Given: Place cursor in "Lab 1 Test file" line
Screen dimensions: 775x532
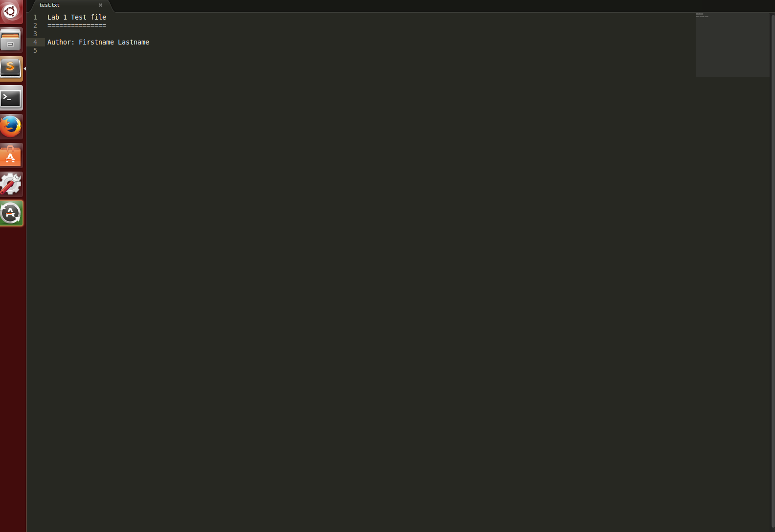Looking at the screenshot, I should [77, 17].
